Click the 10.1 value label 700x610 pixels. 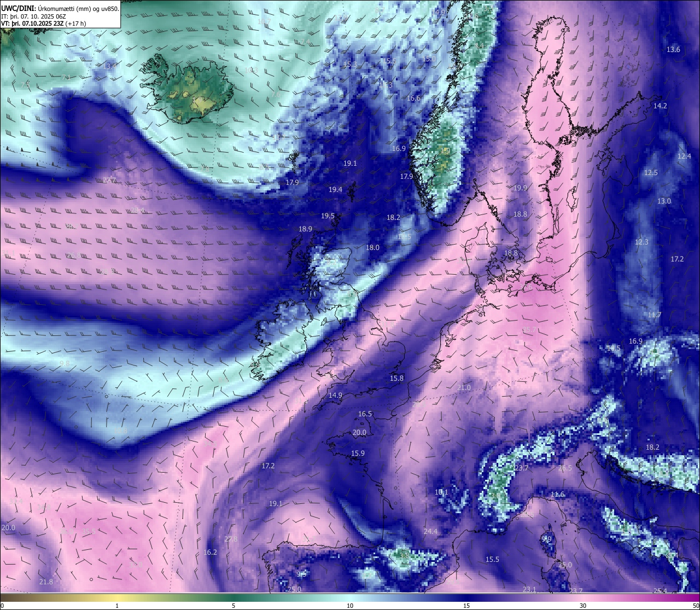coord(441,492)
